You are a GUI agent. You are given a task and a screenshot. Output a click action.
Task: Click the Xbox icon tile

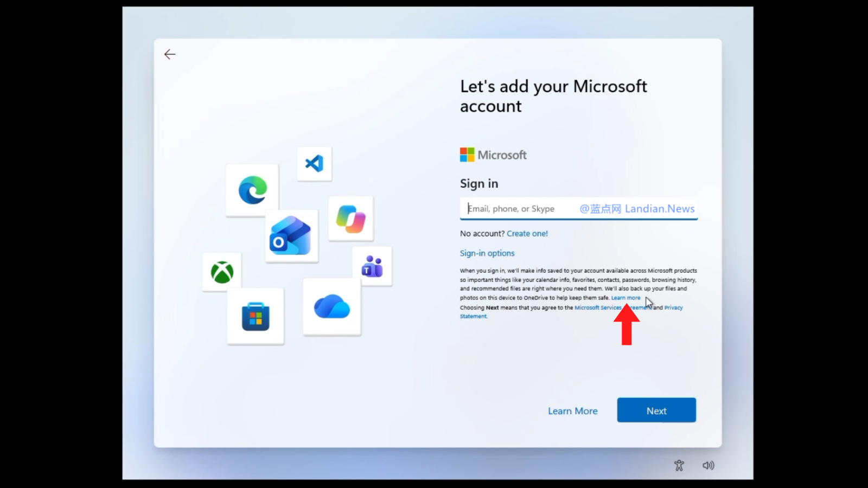pyautogui.click(x=222, y=272)
